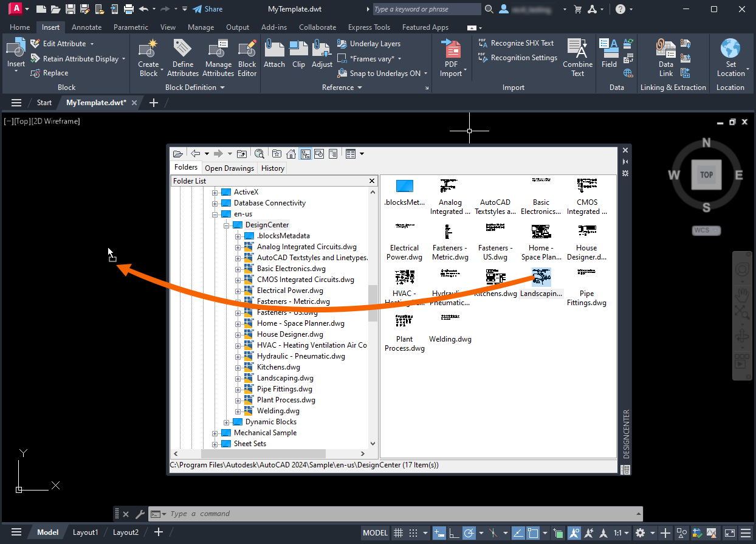756x544 pixels.
Task: Select the Layout1 tab
Action: (85, 532)
